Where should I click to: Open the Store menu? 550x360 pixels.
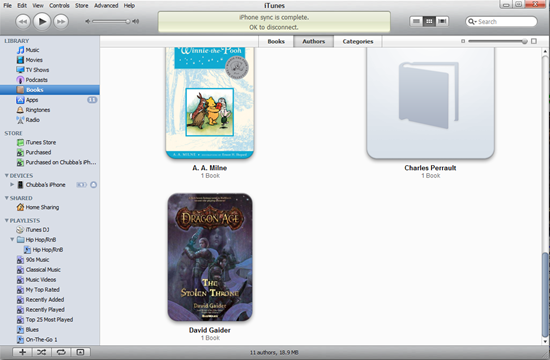(x=82, y=6)
